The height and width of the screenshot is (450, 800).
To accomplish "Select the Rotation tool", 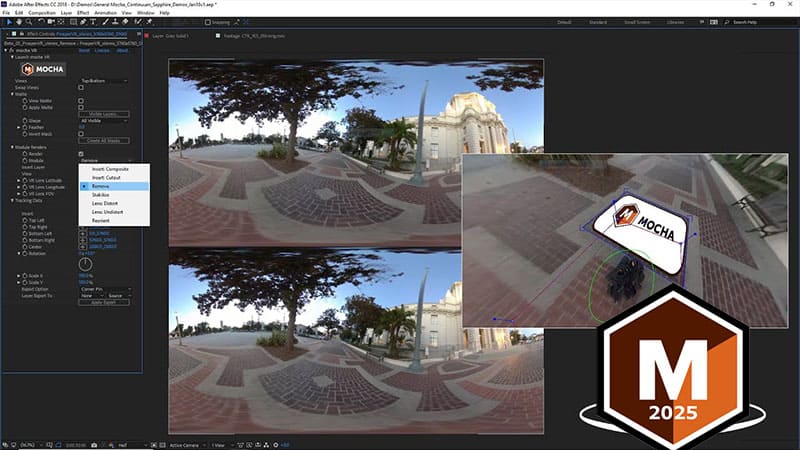I will pos(41,22).
